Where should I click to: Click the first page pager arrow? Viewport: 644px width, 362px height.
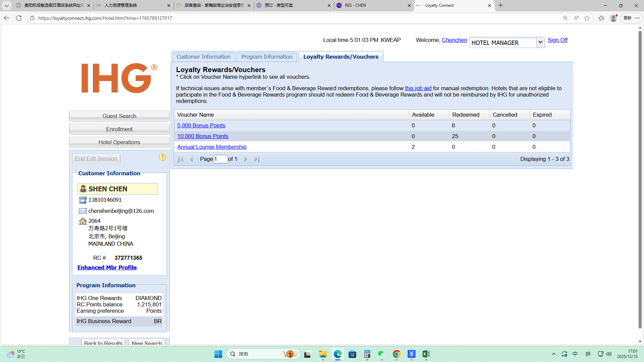(180, 159)
